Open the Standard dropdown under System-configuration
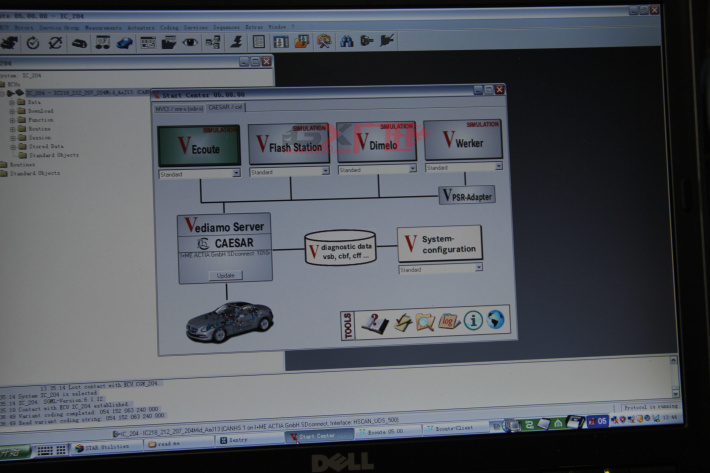This screenshot has height=473, width=710. [478, 268]
